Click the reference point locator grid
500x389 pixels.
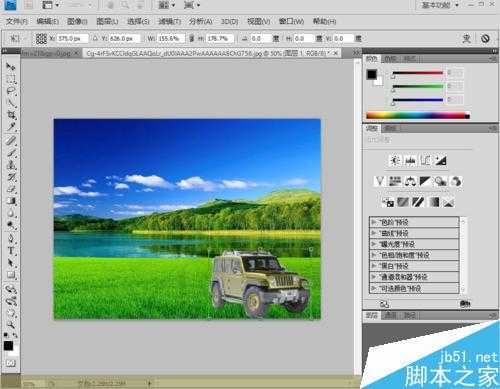pyautogui.click(x=41, y=39)
